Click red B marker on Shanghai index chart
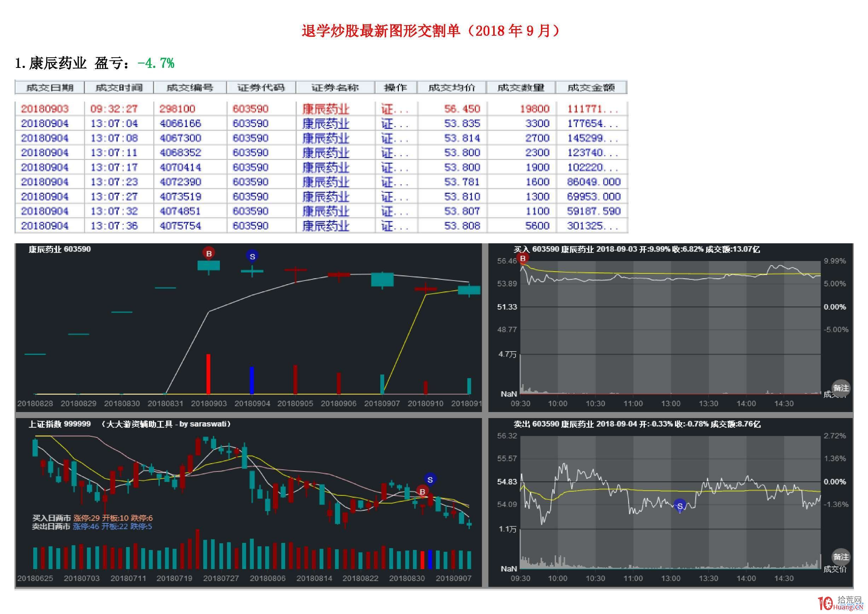868x614 pixels. (422, 492)
